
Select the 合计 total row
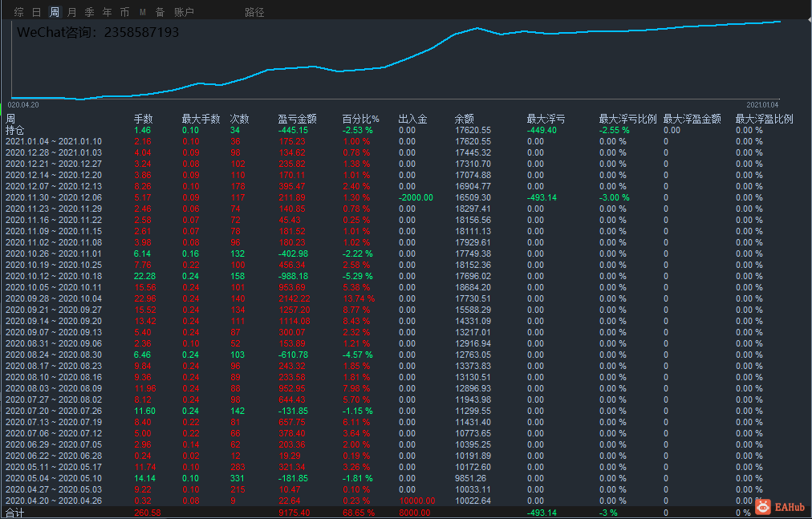406,513
